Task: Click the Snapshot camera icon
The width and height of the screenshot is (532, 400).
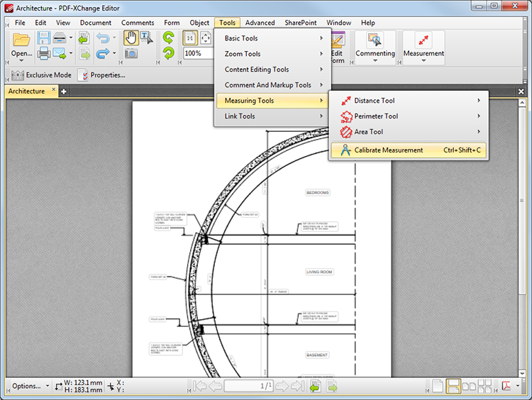Action: pyautogui.click(x=131, y=54)
